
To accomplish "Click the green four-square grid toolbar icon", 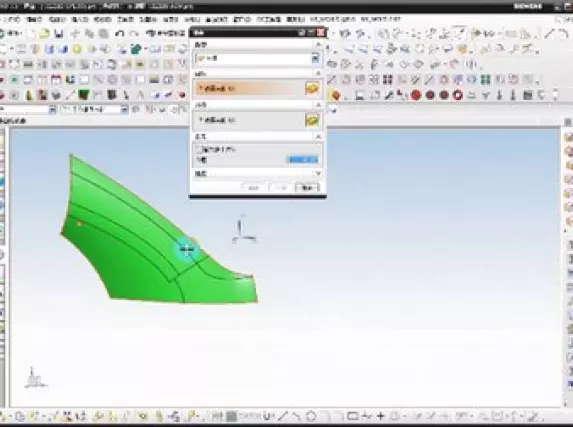I will [x=485, y=80].
